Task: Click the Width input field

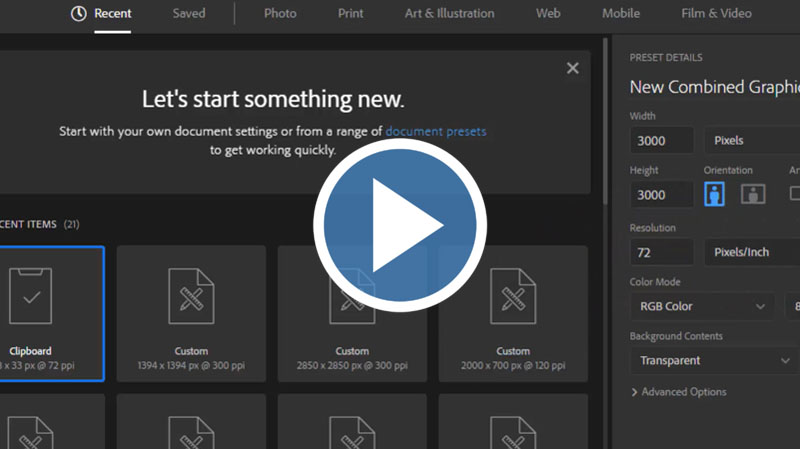Action: [661, 140]
